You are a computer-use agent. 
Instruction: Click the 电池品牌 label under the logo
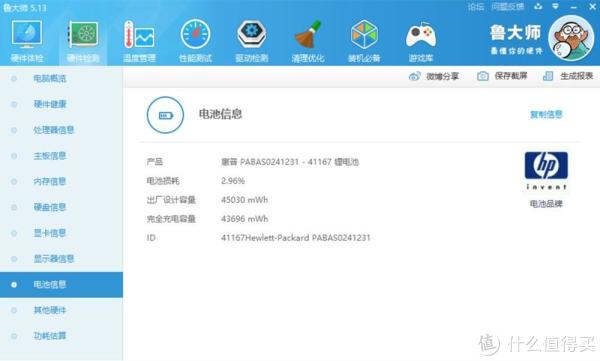546,204
